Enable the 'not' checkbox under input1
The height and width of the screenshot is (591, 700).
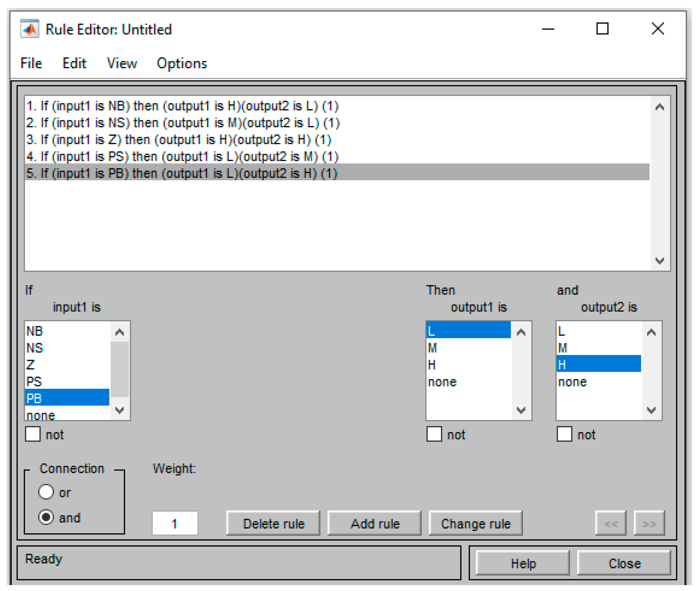(33, 435)
